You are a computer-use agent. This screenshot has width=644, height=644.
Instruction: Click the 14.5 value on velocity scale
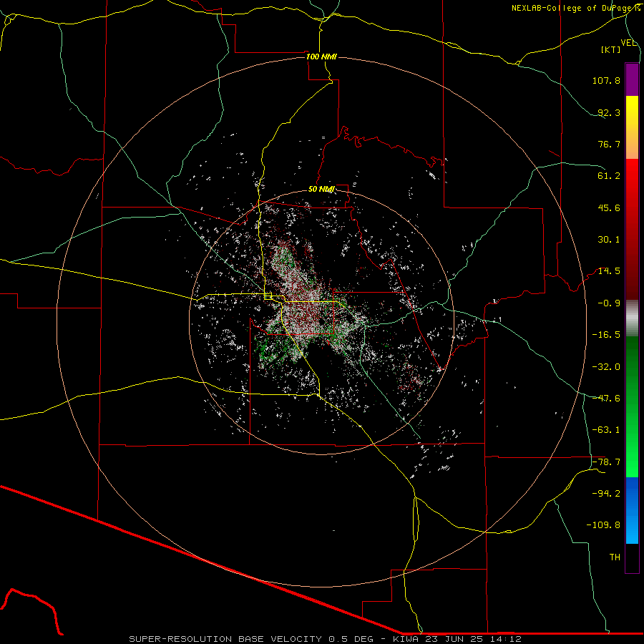click(609, 271)
